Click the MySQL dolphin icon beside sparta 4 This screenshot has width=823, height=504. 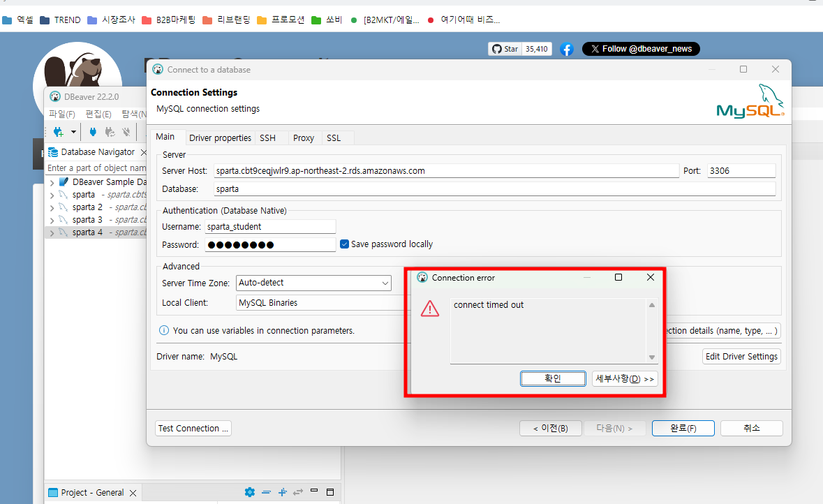click(64, 232)
